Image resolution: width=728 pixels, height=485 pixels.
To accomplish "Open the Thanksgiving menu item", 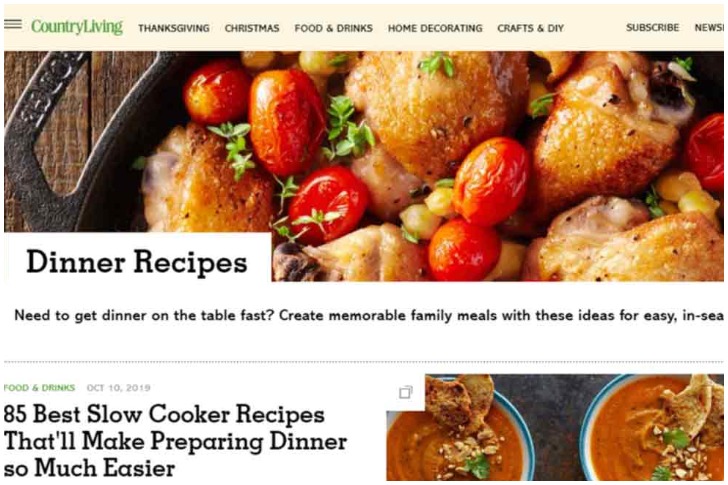I will [174, 28].
